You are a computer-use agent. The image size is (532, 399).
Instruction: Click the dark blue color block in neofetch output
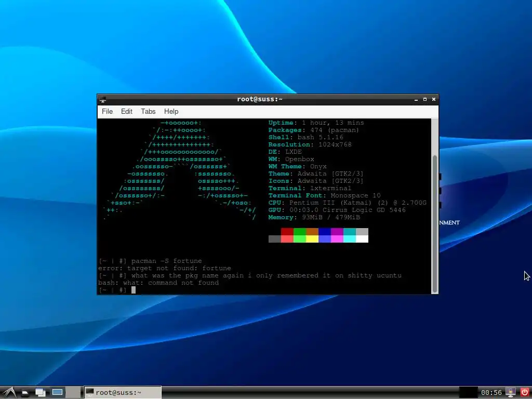pos(325,232)
